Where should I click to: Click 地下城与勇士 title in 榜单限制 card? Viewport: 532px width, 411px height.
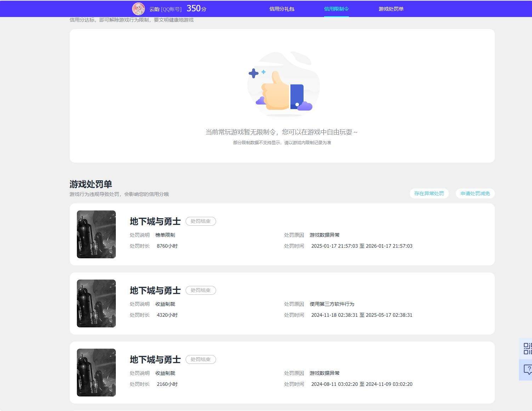(155, 221)
